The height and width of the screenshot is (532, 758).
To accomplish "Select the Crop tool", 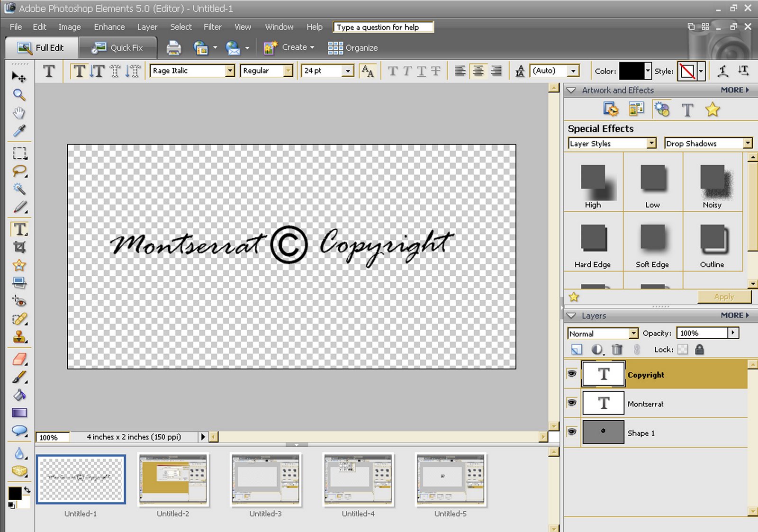I will tap(19, 247).
